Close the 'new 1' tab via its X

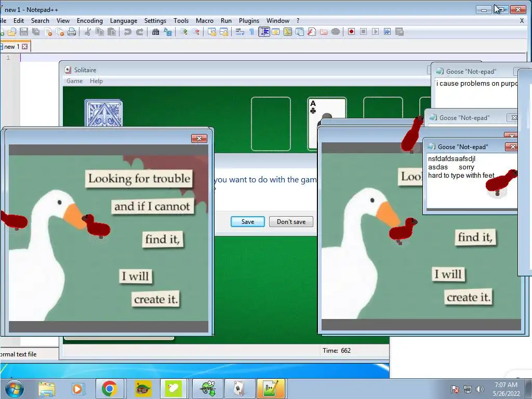(25, 46)
